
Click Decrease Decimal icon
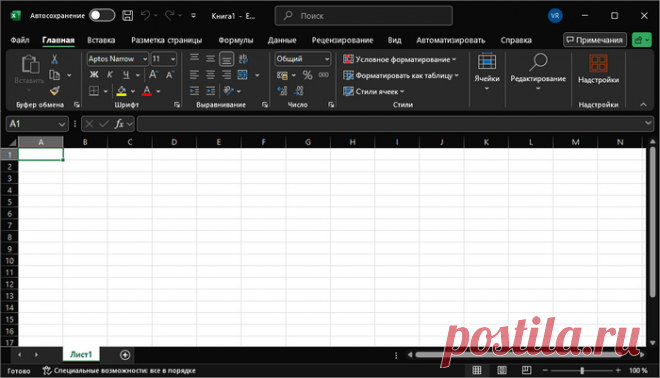(298, 91)
